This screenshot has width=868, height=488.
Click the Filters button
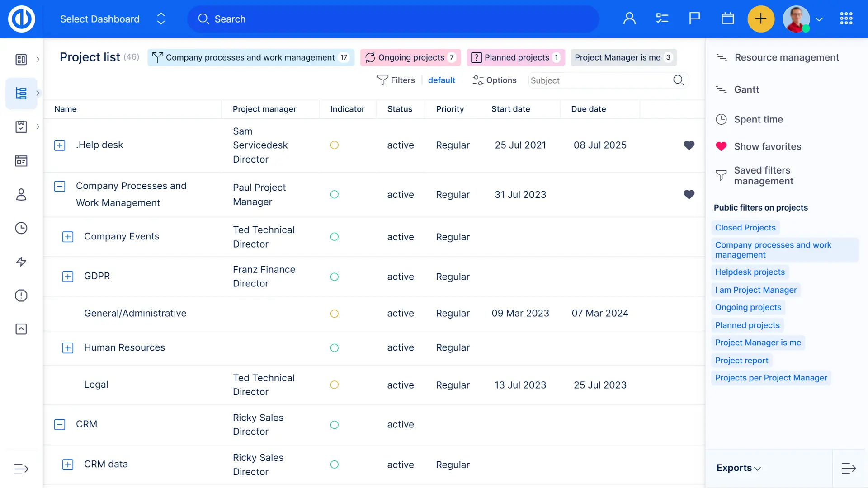[396, 80]
